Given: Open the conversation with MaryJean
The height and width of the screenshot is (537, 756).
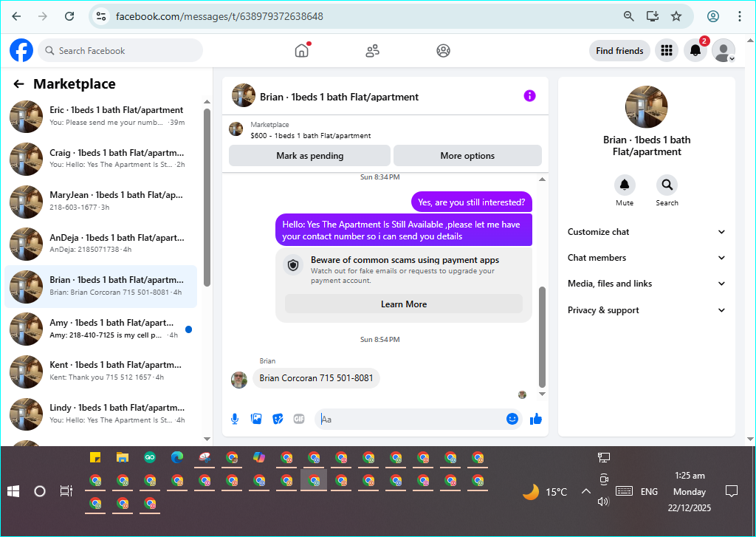Looking at the screenshot, I should click(100, 201).
